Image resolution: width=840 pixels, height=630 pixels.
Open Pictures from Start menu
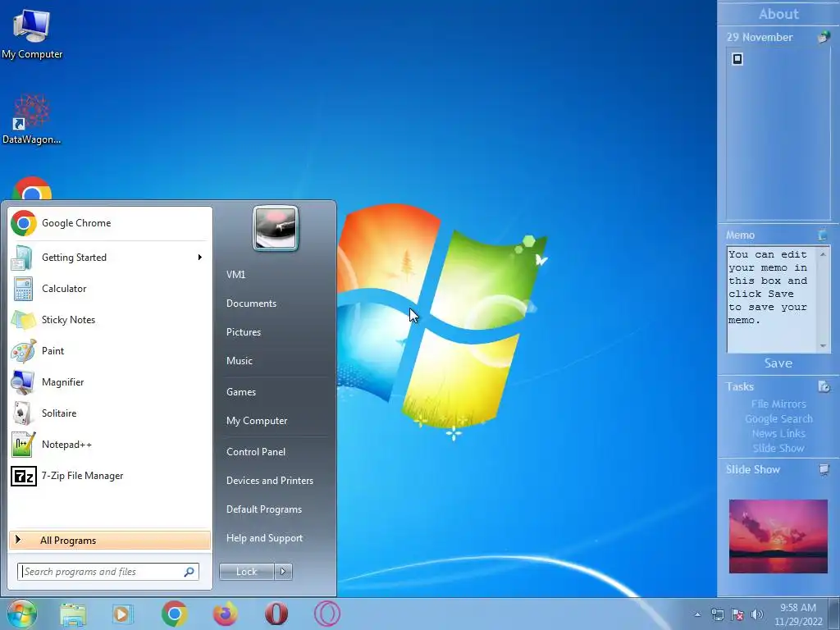244,332
